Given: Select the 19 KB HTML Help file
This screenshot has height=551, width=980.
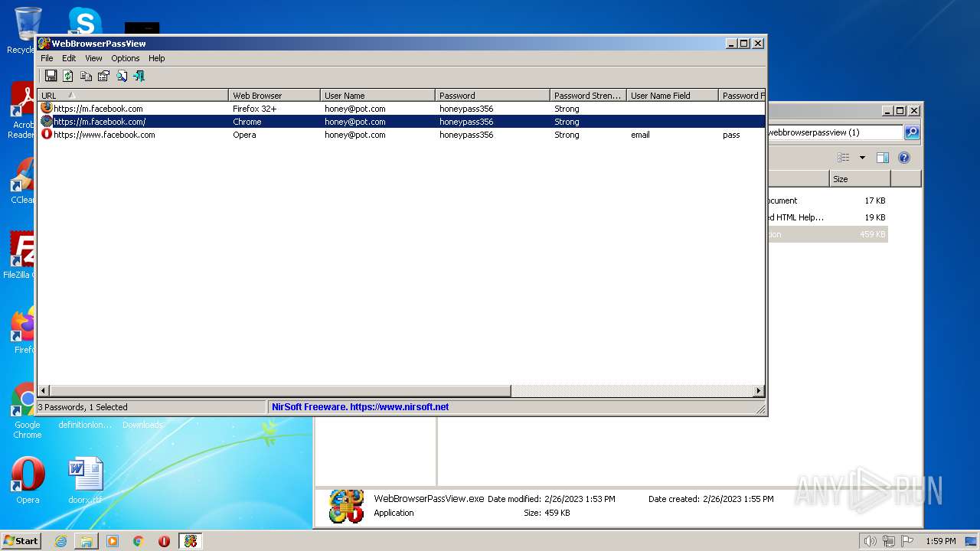Looking at the screenshot, I should 827,217.
